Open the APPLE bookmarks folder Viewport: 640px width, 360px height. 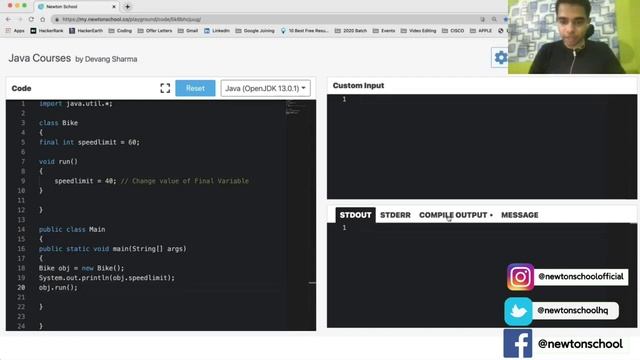[481, 31]
